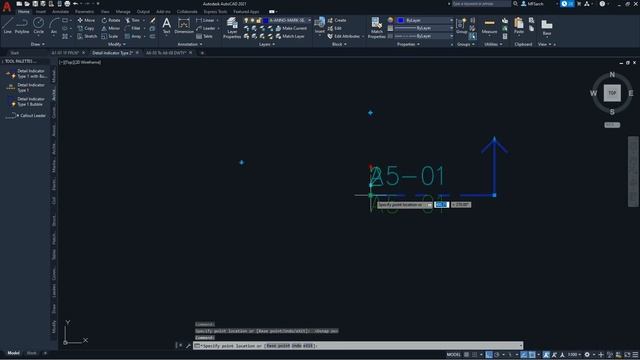Click Match Properties tool
This screenshot has height=360, width=640.
376,28
